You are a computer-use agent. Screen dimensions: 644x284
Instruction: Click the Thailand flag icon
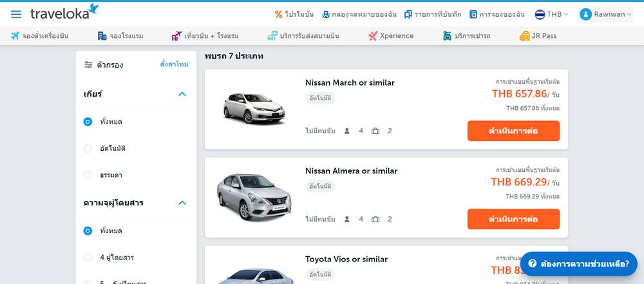click(x=540, y=14)
